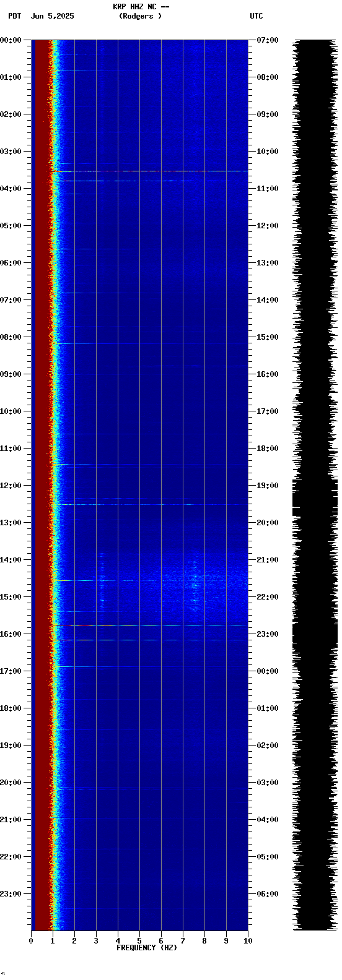This screenshot has width=342, height=980.
Task: Click the frequency axis tick label 1
Action: point(53,941)
